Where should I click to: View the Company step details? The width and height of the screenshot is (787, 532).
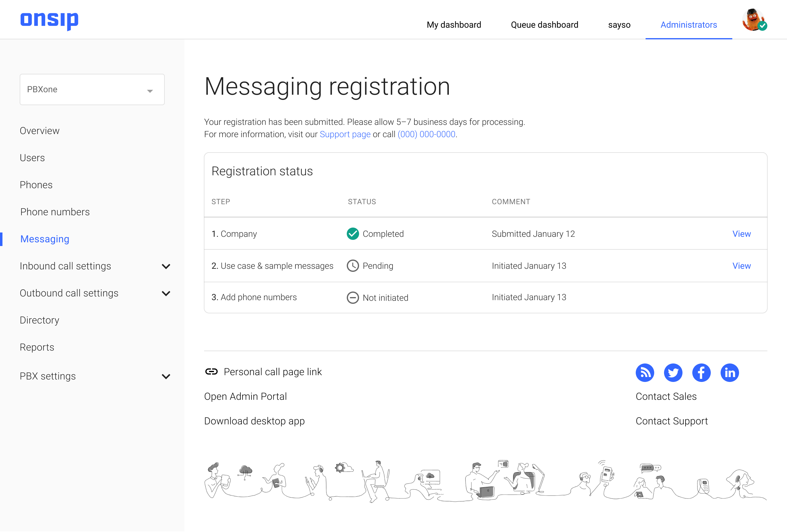coord(742,234)
